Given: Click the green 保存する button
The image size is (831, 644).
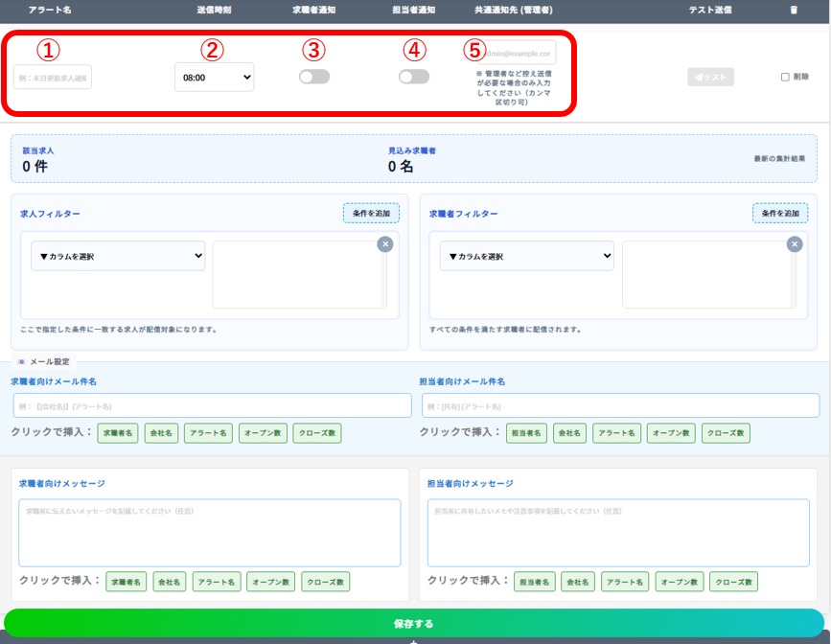Looking at the screenshot, I should tap(414, 623).
